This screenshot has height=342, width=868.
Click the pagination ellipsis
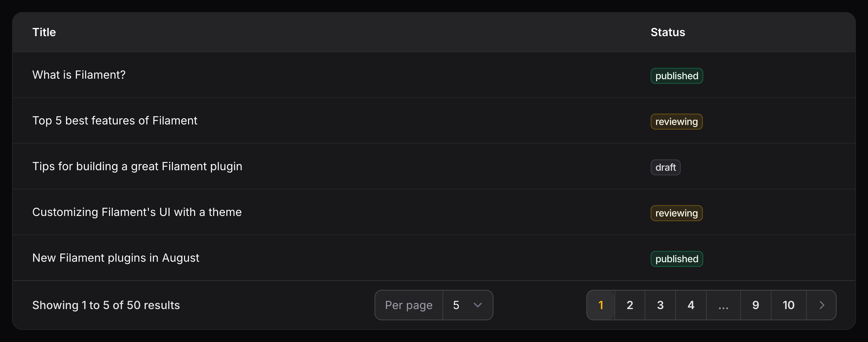pyautogui.click(x=723, y=305)
